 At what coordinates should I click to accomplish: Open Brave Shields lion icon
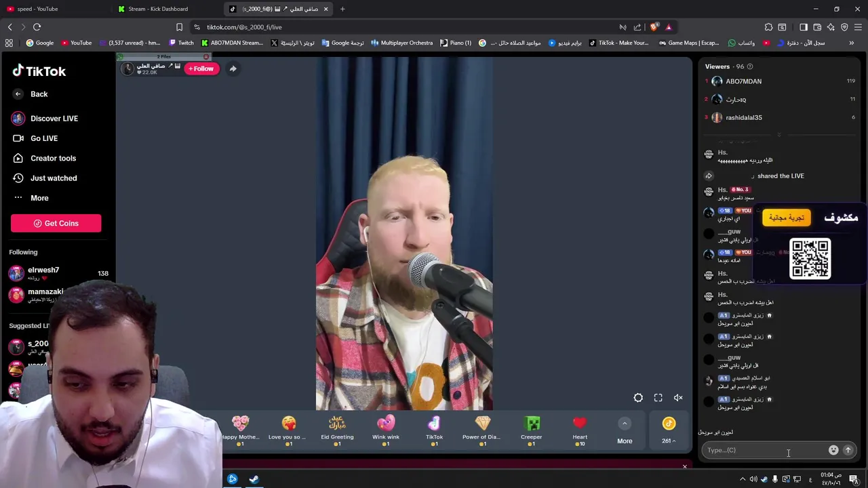pyautogui.click(x=654, y=27)
